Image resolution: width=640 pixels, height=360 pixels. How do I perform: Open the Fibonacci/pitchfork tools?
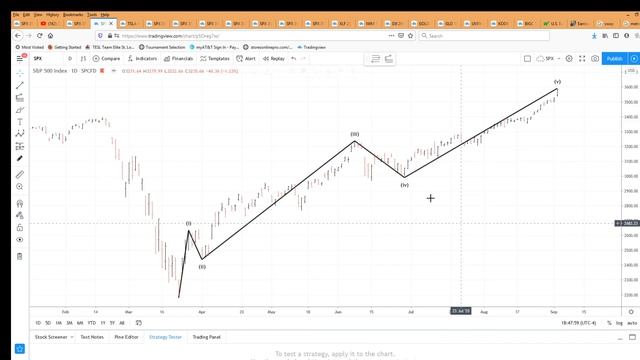20,98
